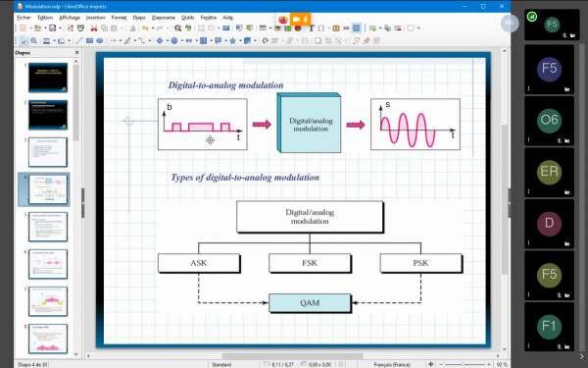Click the Cut scissors icon

[94, 28]
